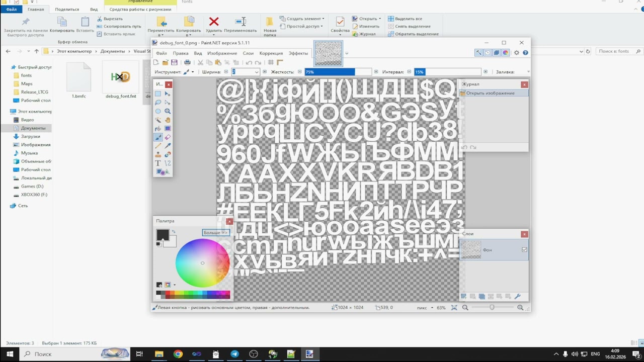Uncheck visibility of Фон layer
The image size is (644, 362).
pos(524,250)
